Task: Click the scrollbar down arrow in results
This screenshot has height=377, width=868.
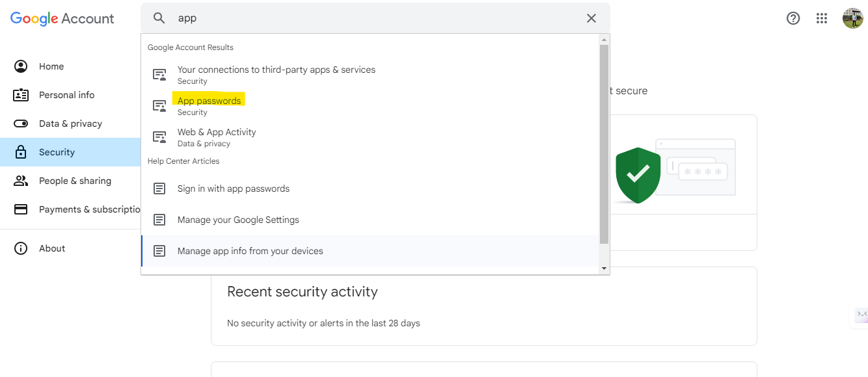Action: [604, 268]
